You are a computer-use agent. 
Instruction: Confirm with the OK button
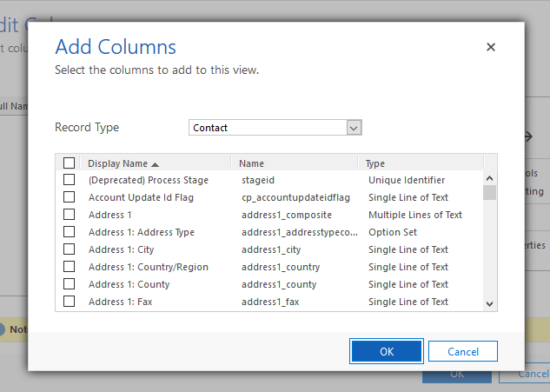(387, 351)
